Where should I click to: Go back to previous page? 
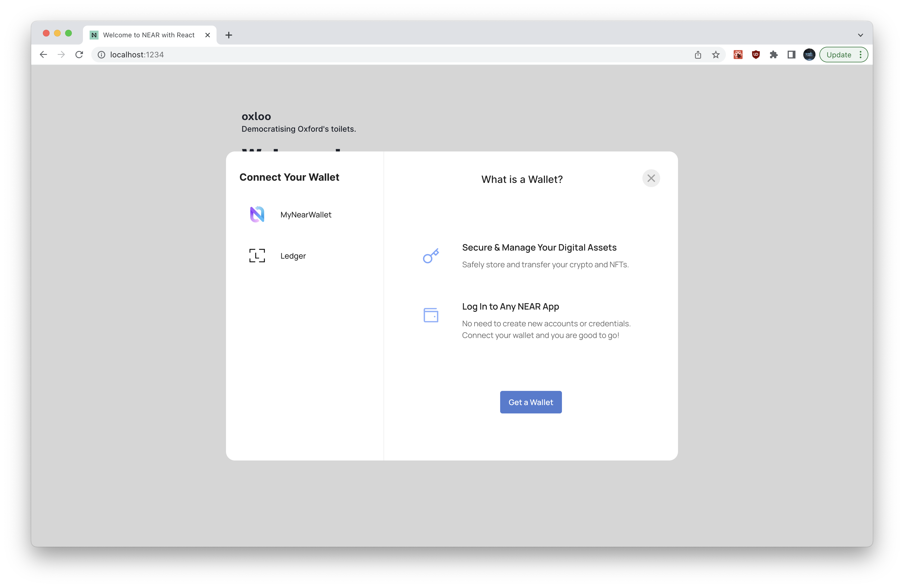click(x=43, y=55)
